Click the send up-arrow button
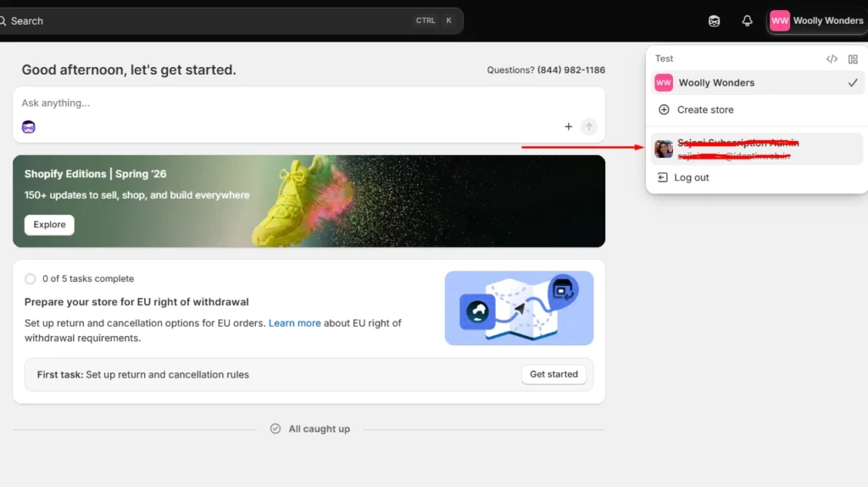The image size is (868, 487). coord(588,127)
